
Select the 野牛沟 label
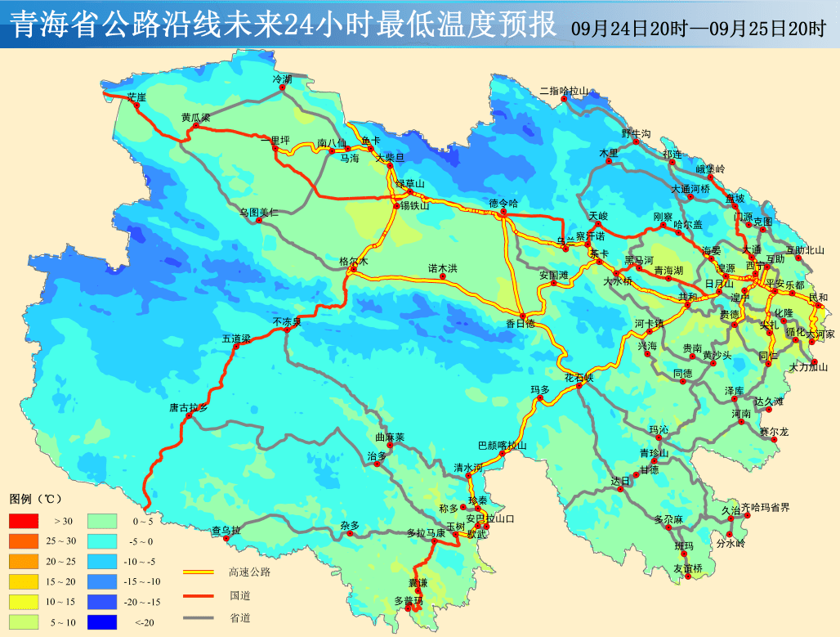pos(636,133)
